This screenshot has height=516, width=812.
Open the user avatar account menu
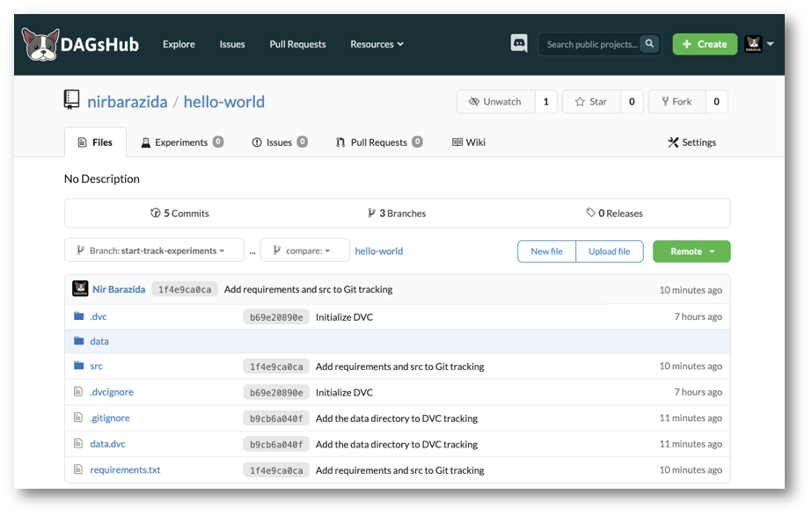click(x=759, y=44)
